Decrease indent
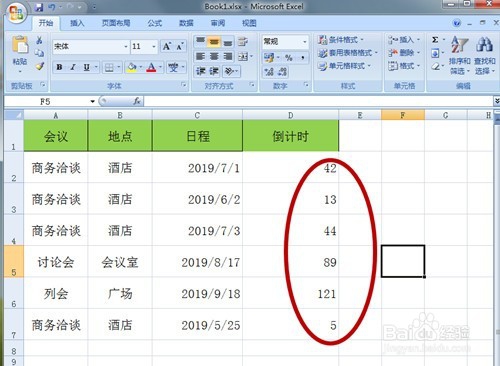This screenshot has height=366, width=500. point(200,71)
